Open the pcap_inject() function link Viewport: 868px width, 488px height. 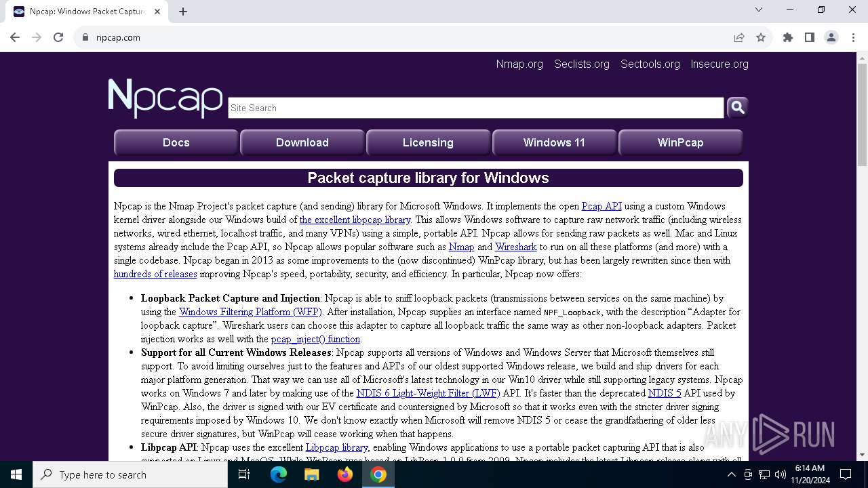315,339
